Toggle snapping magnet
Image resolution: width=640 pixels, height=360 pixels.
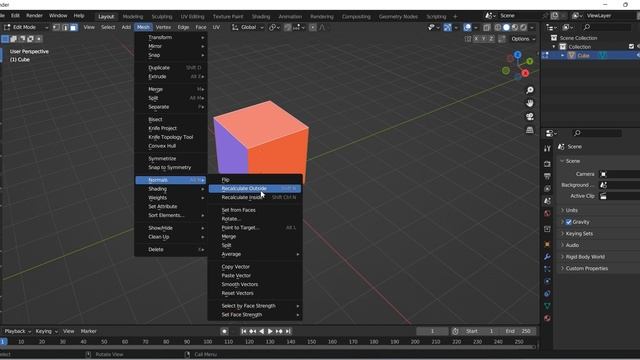pyautogui.click(x=288, y=27)
